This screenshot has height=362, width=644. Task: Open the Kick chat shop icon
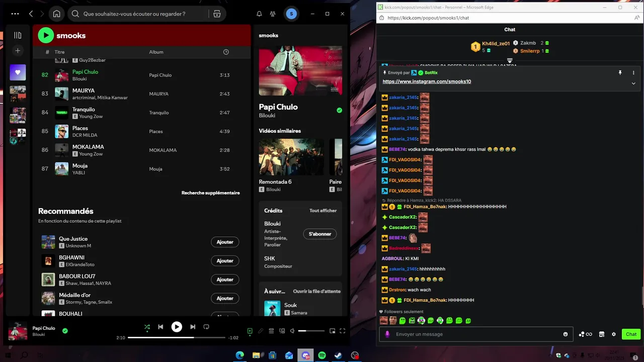[601, 334]
